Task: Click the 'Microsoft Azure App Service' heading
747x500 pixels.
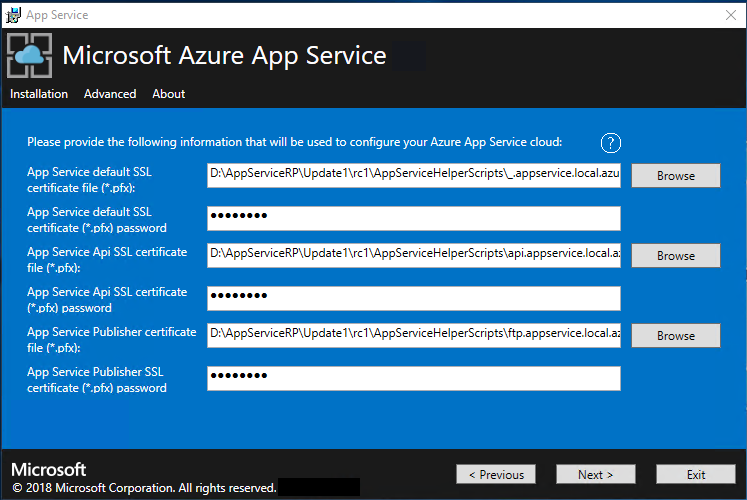Action: [224, 56]
